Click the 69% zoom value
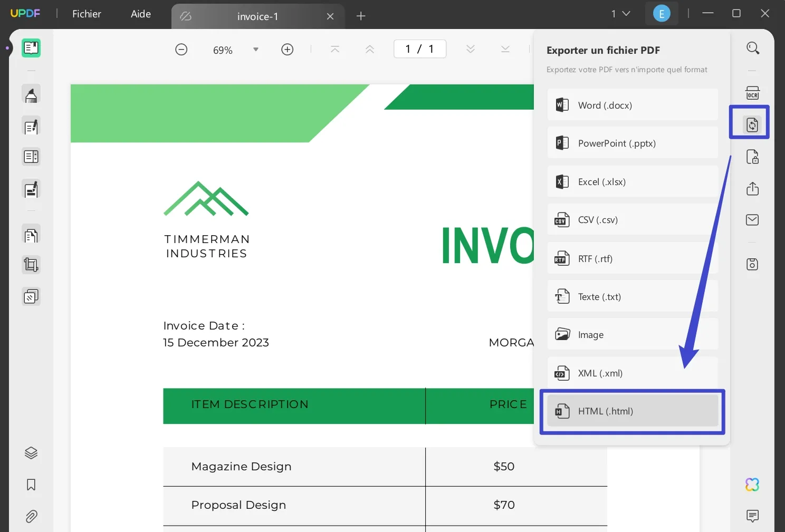The image size is (785, 532). 223,50
